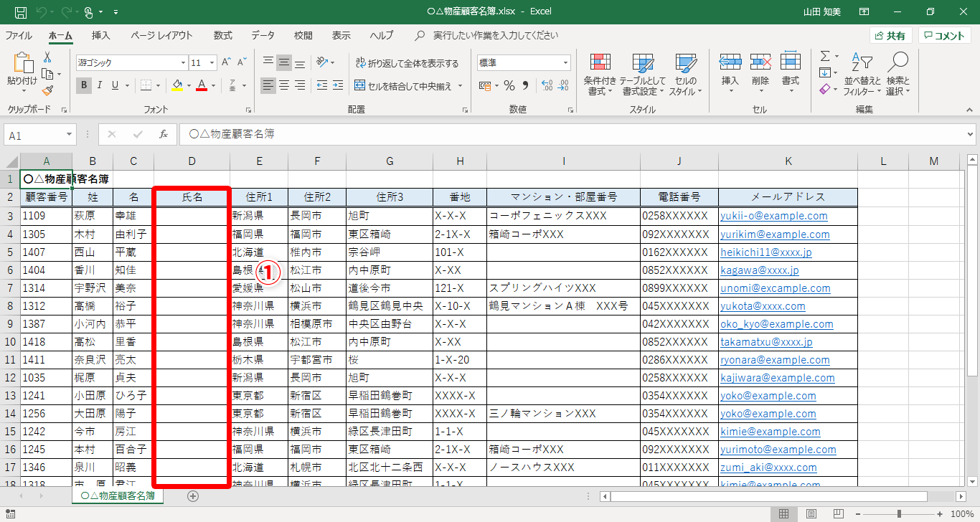Switch to the 挿入 tab
Viewport: 980px width, 522px height.
click(x=101, y=35)
